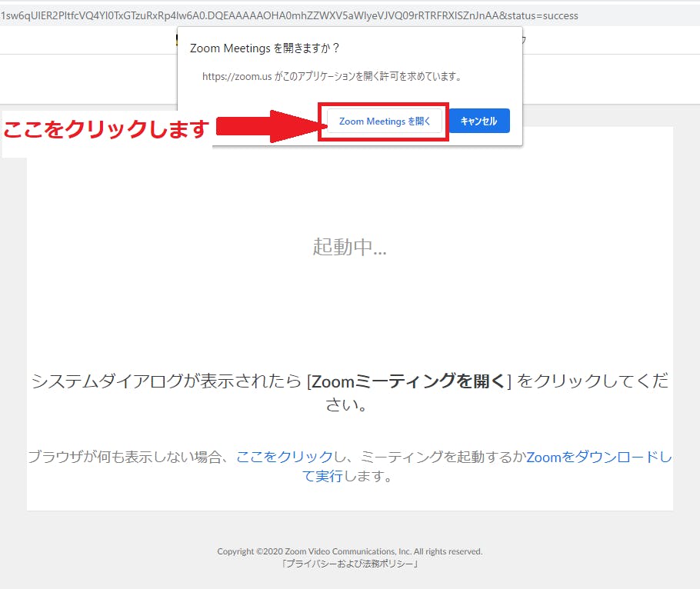Follow the "ここをクリック" link

[x=284, y=457]
